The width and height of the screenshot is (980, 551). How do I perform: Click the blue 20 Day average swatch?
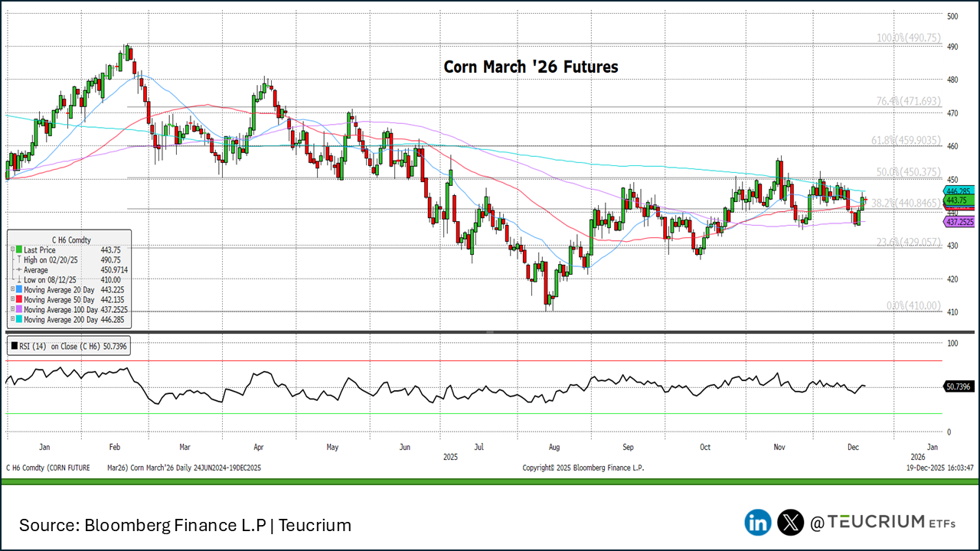[x=18, y=290]
